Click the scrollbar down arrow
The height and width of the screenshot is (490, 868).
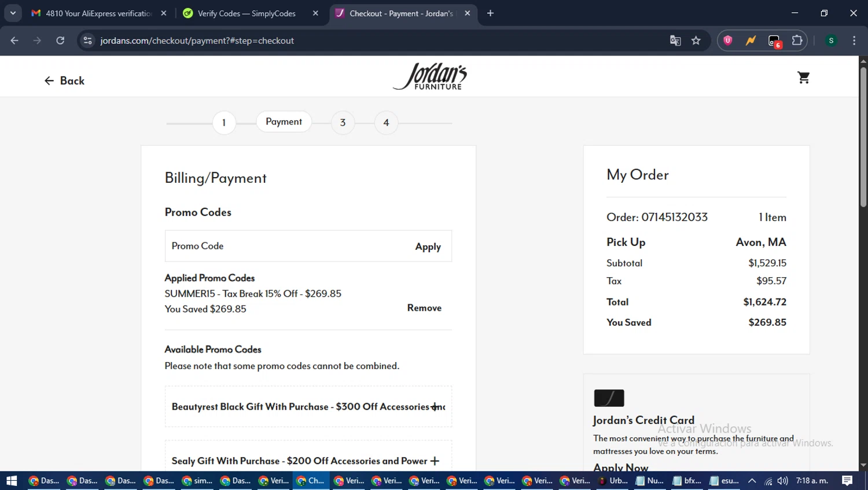[863, 465]
